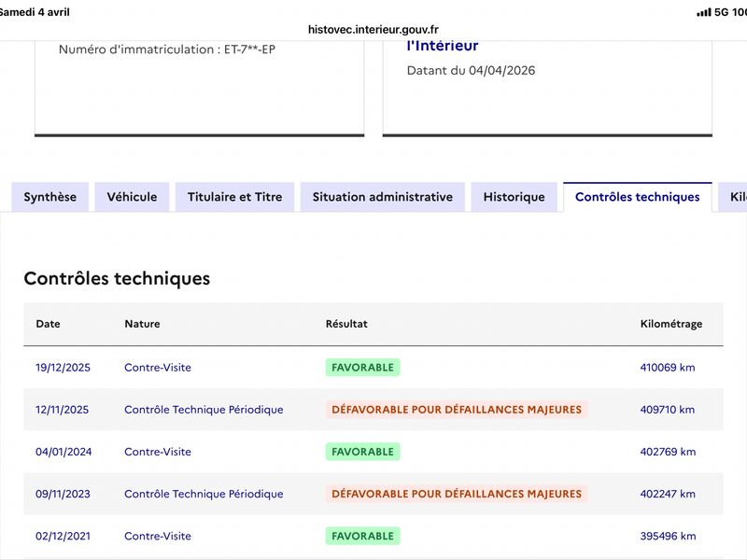Click the DÉFAVORABLE badge for 12/11/2025
The width and height of the screenshot is (747, 560).
456,410
